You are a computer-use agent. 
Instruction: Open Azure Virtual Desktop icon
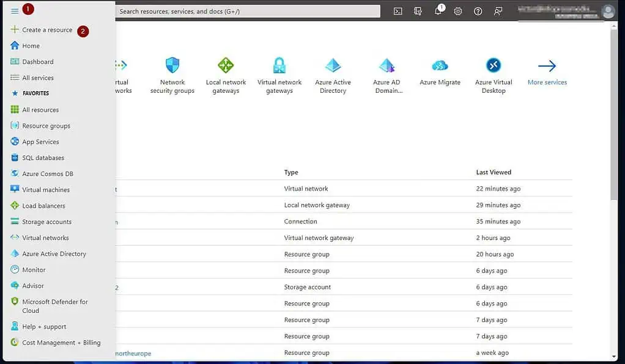(494, 66)
